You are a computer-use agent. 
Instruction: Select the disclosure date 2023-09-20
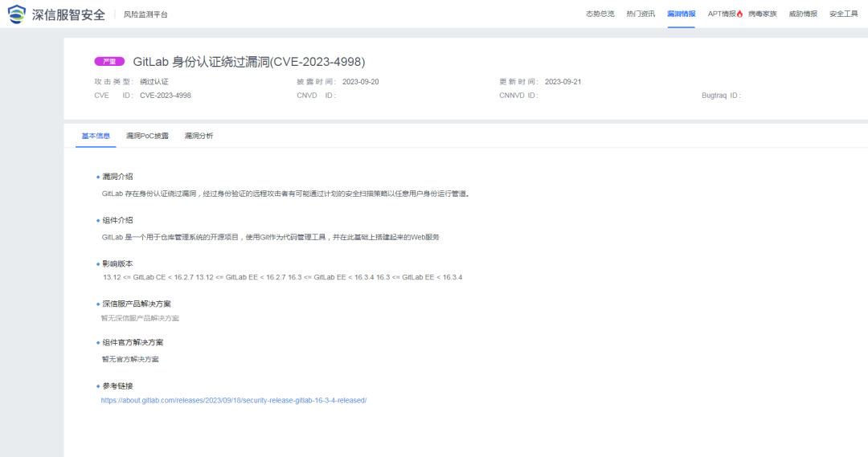(x=360, y=81)
